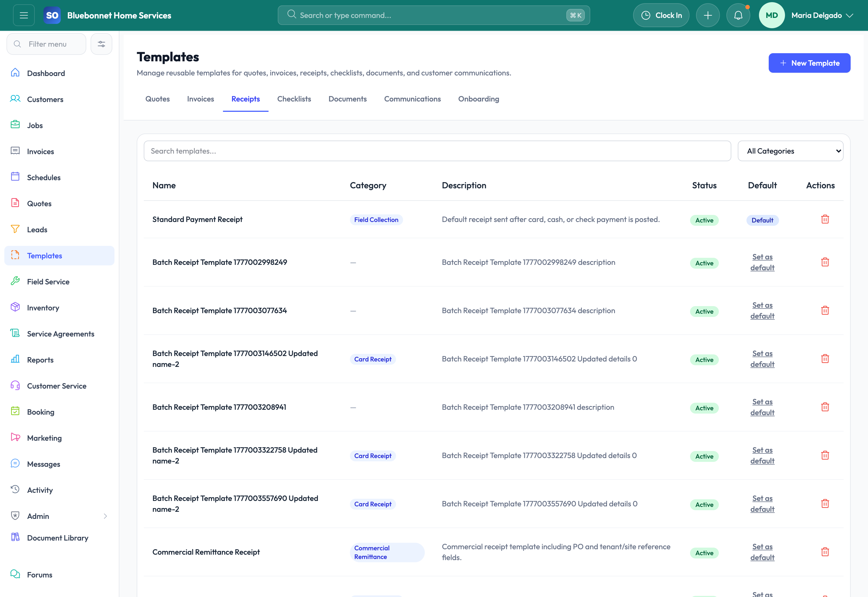Set Batch Receipt Template 1777003208941 as default
The width and height of the screenshot is (868, 597).
pos(762,407)
